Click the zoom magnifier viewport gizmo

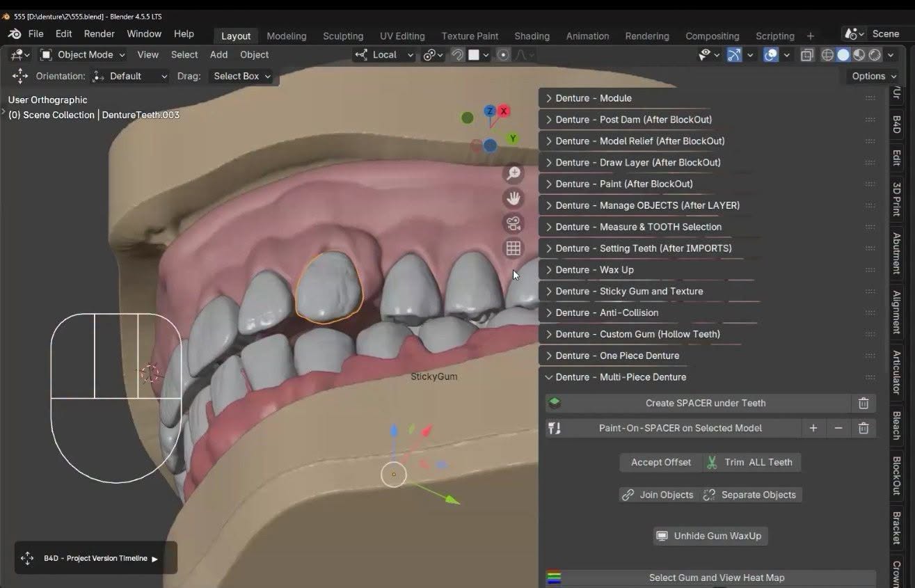(514, 173)
